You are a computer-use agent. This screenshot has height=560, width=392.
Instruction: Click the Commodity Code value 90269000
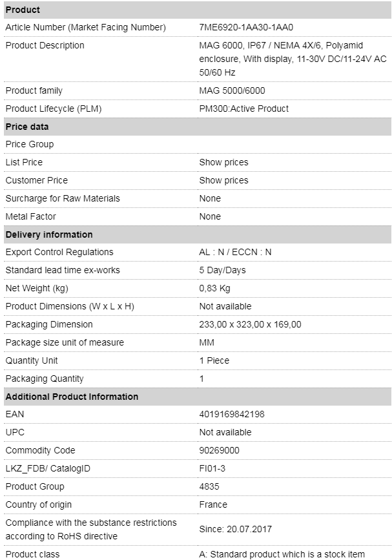tap(219, 450)
